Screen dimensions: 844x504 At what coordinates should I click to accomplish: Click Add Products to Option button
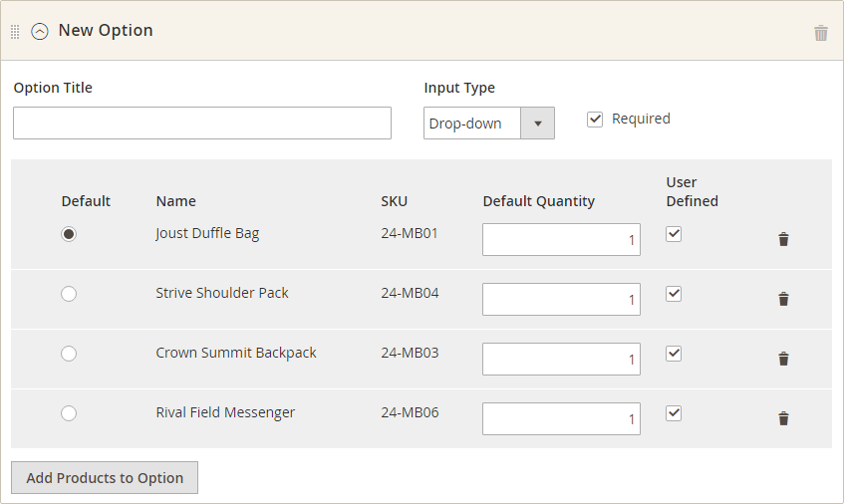point(105,478)
